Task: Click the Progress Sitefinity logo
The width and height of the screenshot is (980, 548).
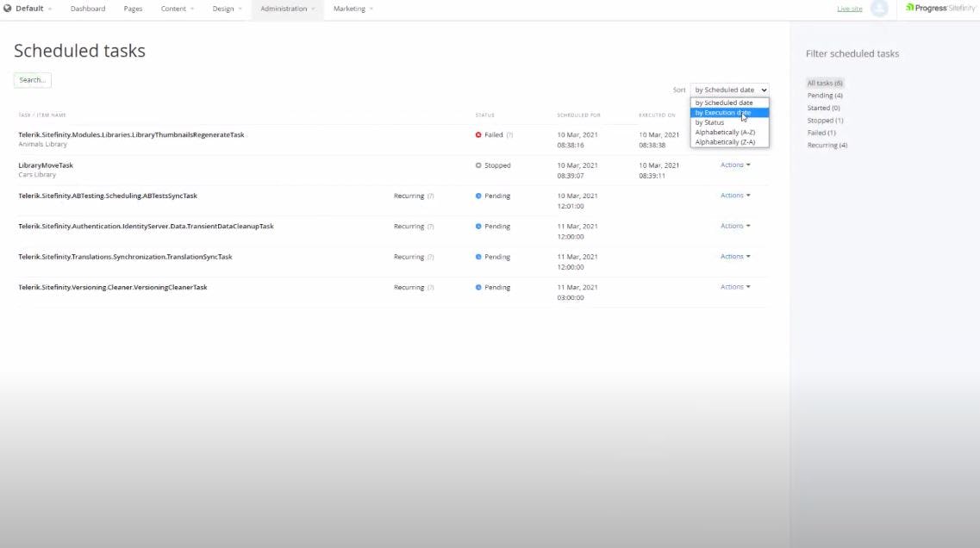Action: point(939,9)
